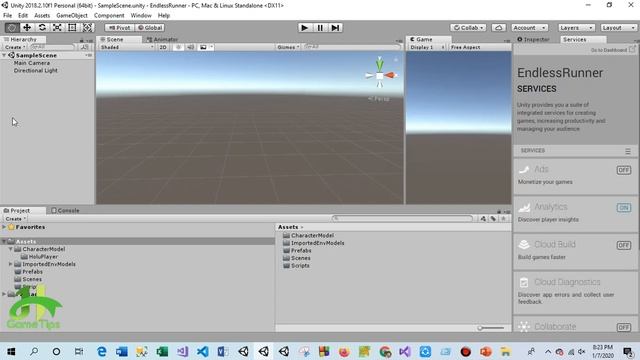Enable the Collaborate service
The height and width of the screenshot is (360, 640).
click(x=624, y=327)
